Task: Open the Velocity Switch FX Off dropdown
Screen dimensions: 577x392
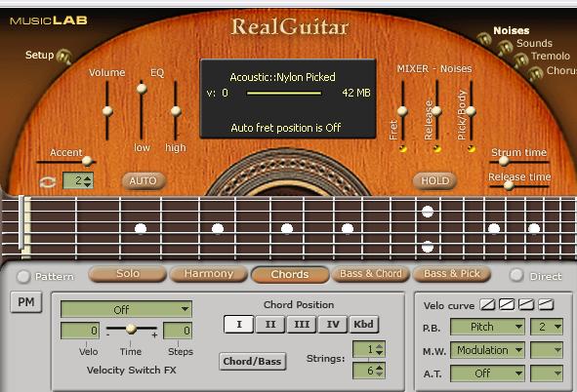Action: (126, 309)
